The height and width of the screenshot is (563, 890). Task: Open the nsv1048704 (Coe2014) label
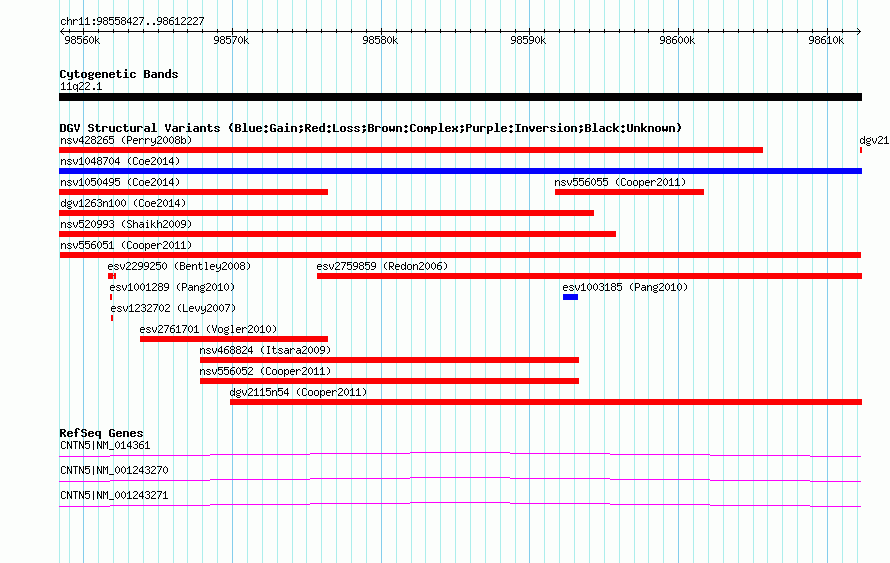[x=120, y=161]
